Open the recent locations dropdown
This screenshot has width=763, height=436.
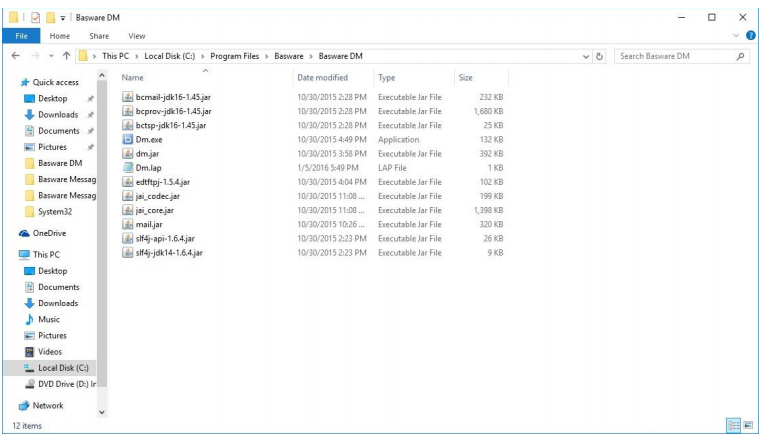51,56
